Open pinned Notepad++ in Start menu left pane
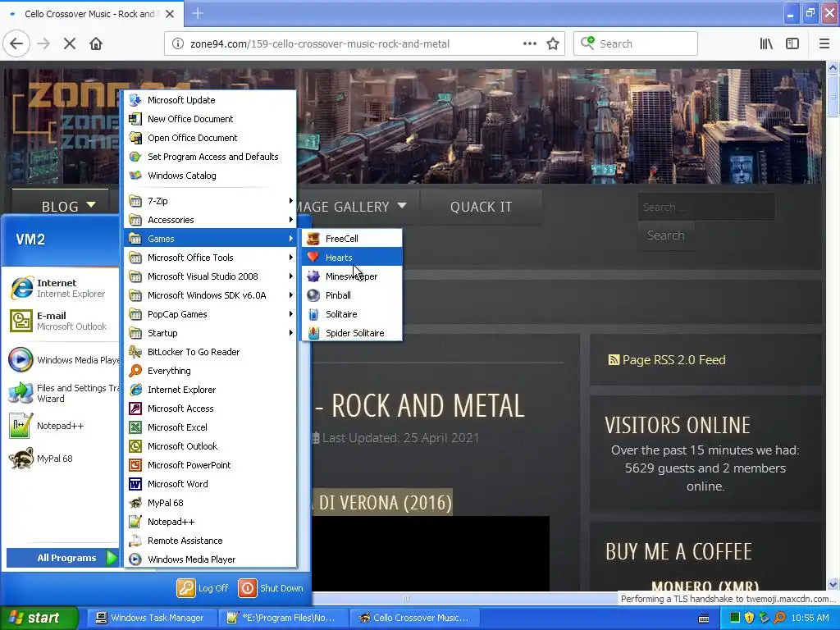The height and width of the screenshot is (630, 840). pos(62,426)
